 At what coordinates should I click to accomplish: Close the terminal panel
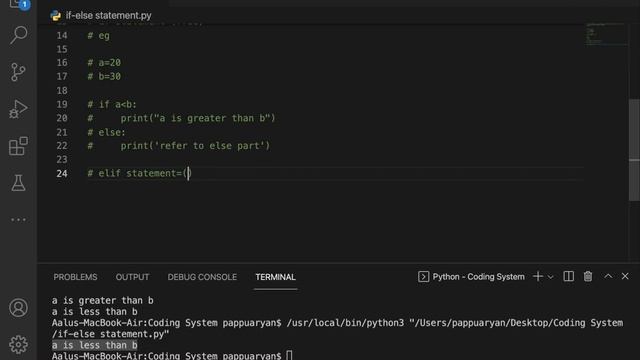[625, 276]
